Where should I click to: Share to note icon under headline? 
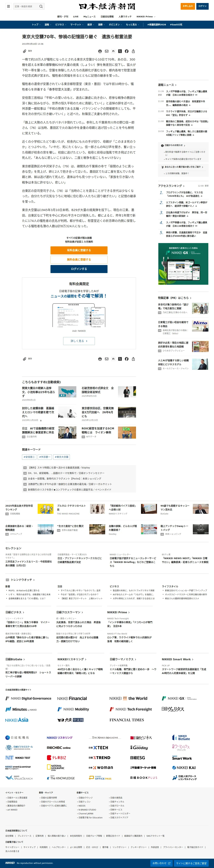113,51
